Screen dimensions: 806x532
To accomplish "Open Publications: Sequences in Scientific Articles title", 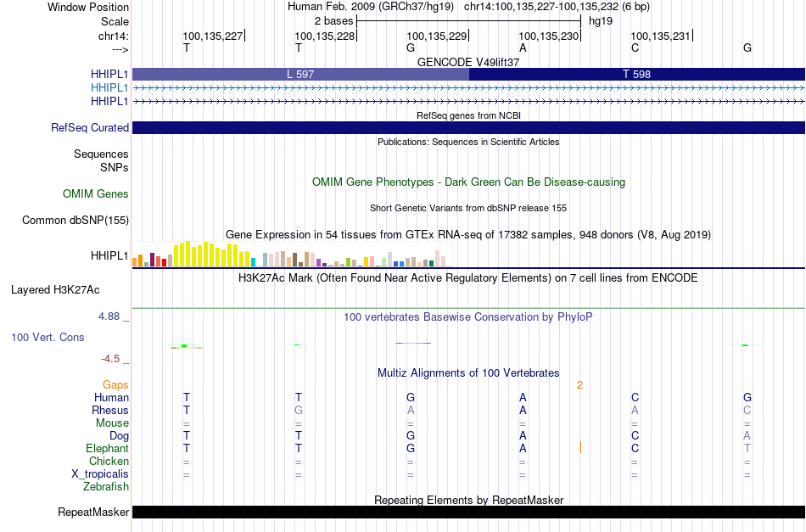I will tap(468, 142).
